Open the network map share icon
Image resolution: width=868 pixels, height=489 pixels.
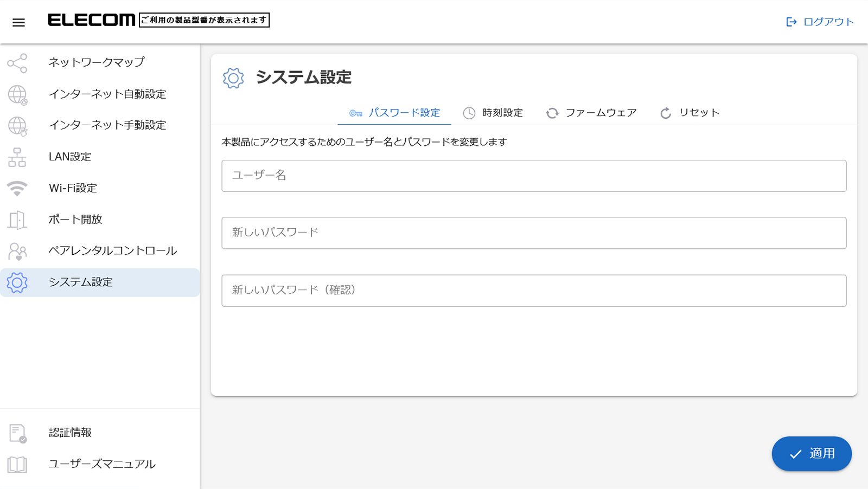point(17,63)
